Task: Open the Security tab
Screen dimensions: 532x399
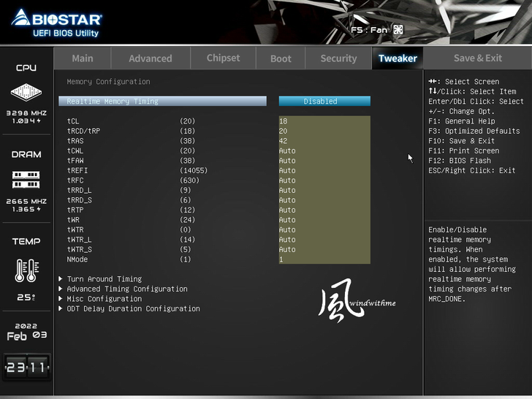Action: tap(338, 58)
